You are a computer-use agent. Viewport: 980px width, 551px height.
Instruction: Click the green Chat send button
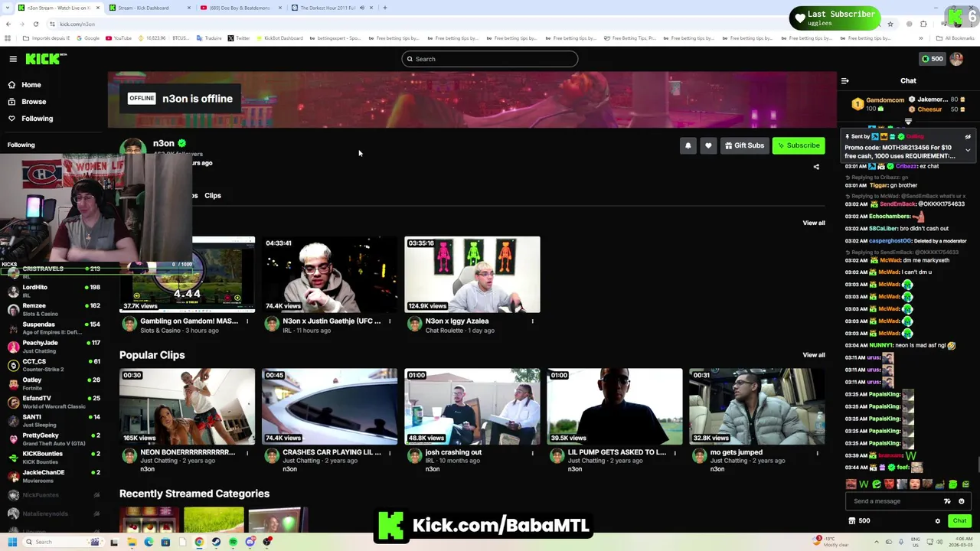(x=959, y=521)
